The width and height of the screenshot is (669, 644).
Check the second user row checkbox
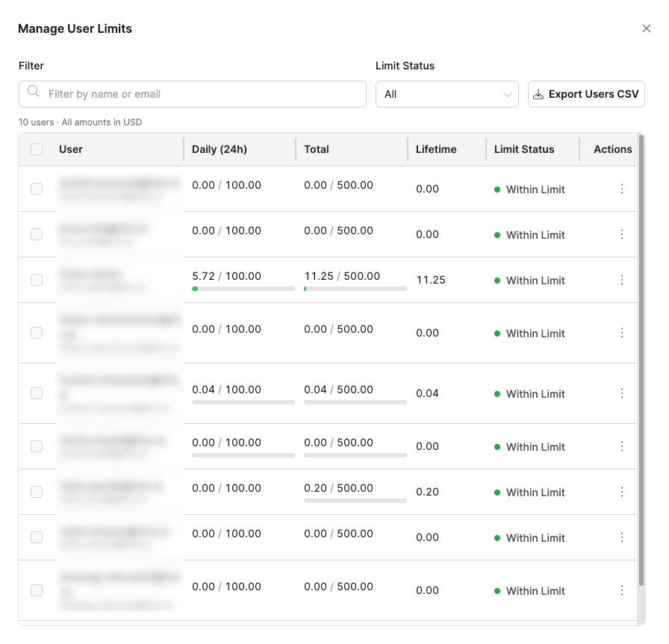click(37, 234)
